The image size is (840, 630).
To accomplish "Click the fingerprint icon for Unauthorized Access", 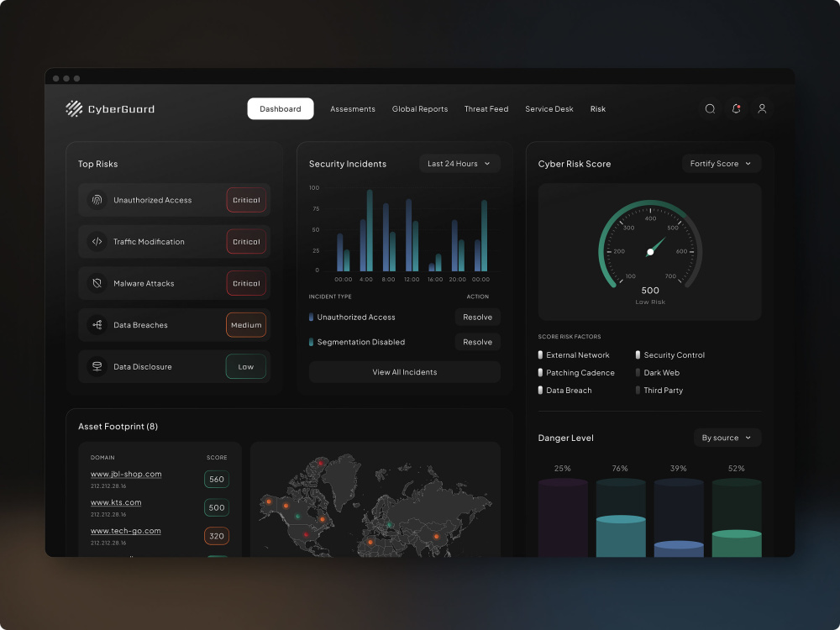I will click(97, 200).
